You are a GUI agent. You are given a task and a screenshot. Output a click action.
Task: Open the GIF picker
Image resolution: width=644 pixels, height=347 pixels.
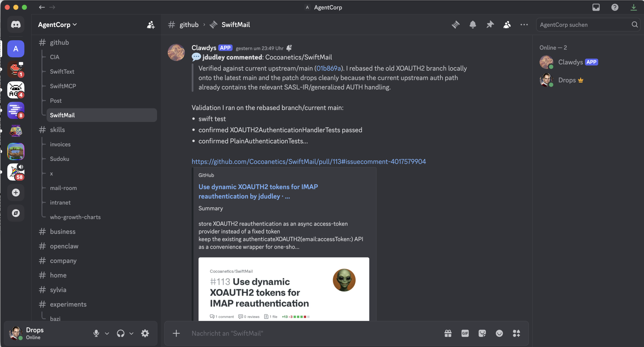[x=465, y=333]
